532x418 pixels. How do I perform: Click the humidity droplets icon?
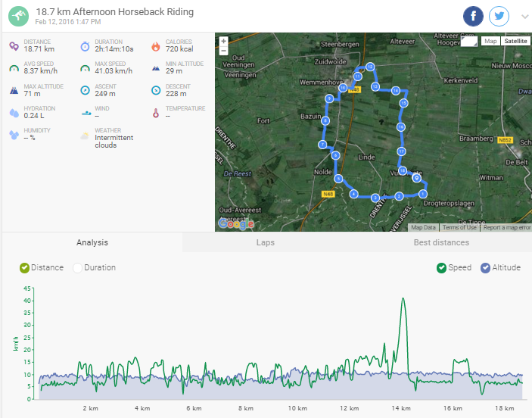click(14, 135)
